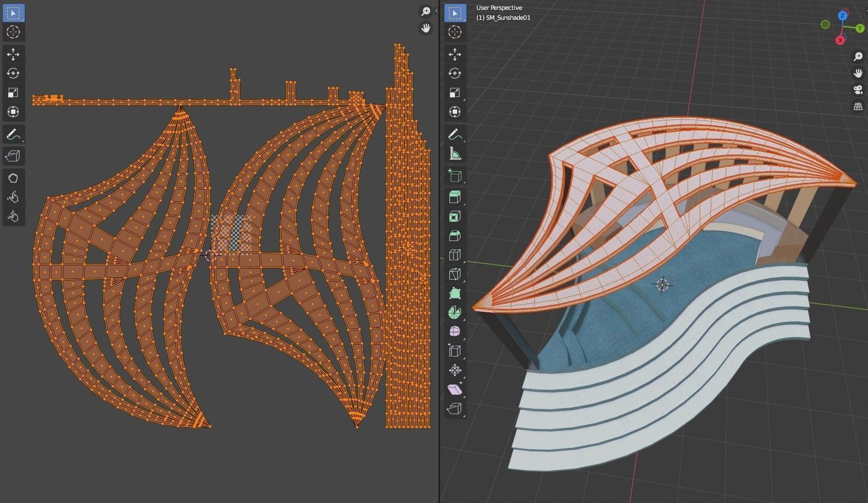Click the pan hand in UV editor

[x=426, y=28]
